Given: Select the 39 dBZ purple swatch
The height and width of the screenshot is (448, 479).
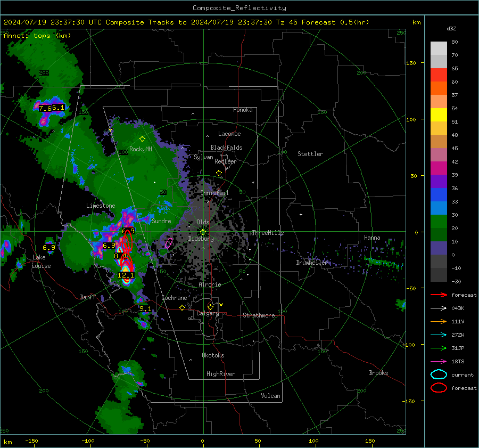Looking at the screenshot, I should click(x=439, y=181).
